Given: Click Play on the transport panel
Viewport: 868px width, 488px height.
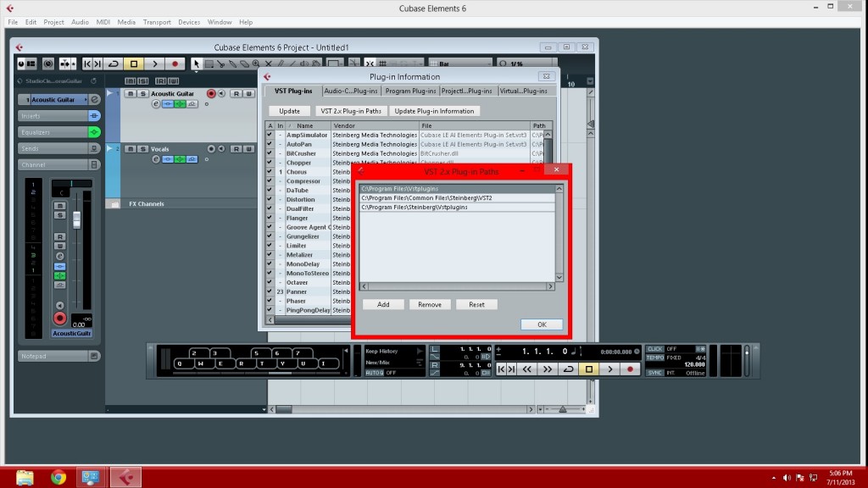Looking at the screenshot, I should (609, 369).
